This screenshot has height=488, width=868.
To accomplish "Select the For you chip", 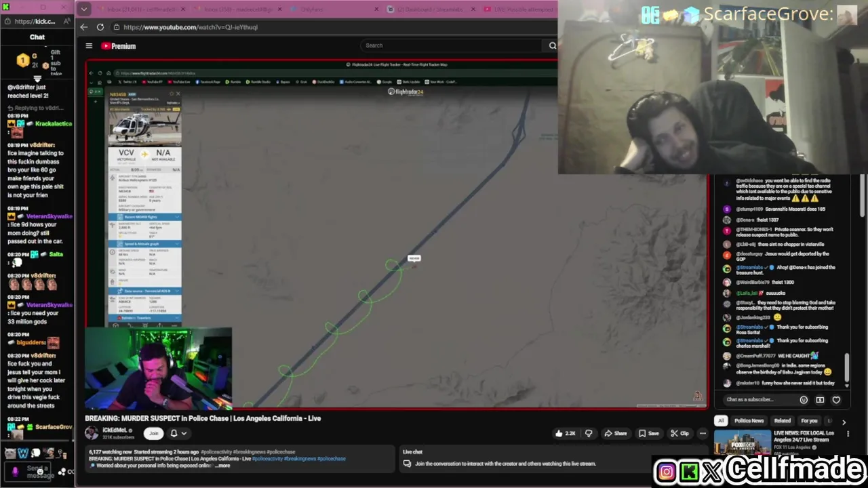I will [x=809, y=421].
